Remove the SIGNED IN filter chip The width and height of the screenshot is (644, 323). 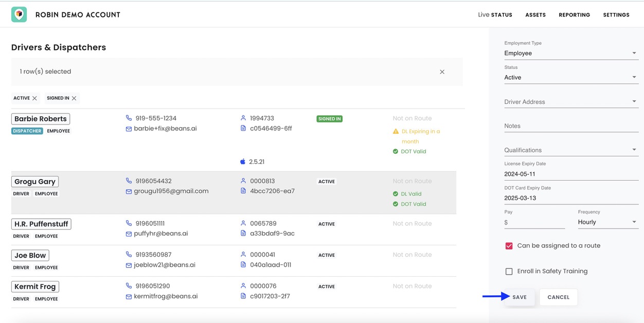(74, 98)
